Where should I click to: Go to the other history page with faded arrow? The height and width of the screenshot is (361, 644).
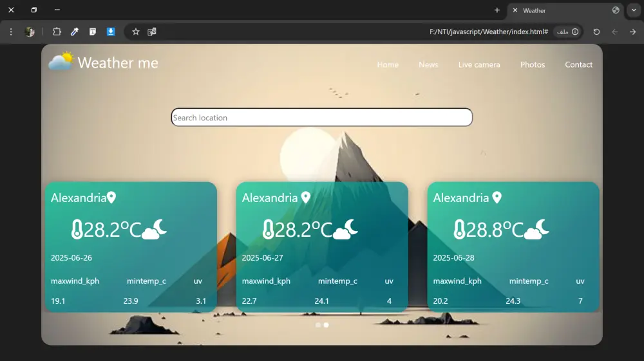click(x=614, y=32)
